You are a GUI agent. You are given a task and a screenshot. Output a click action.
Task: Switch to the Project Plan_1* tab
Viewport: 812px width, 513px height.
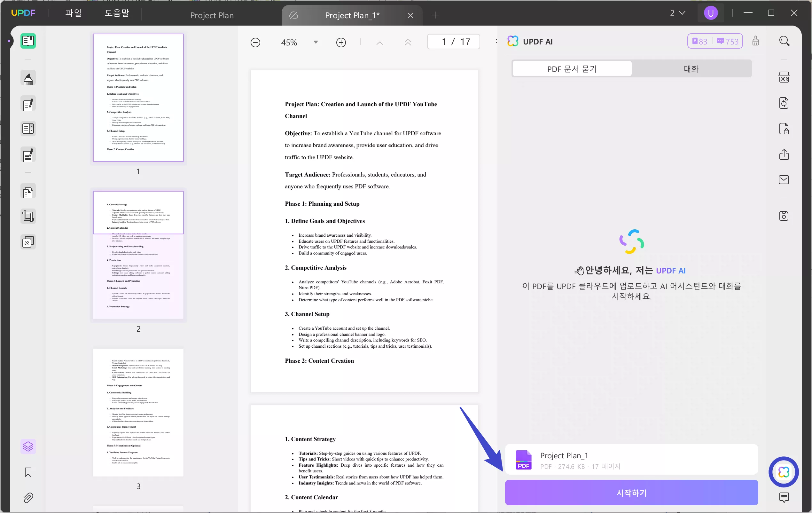point(352,15)
